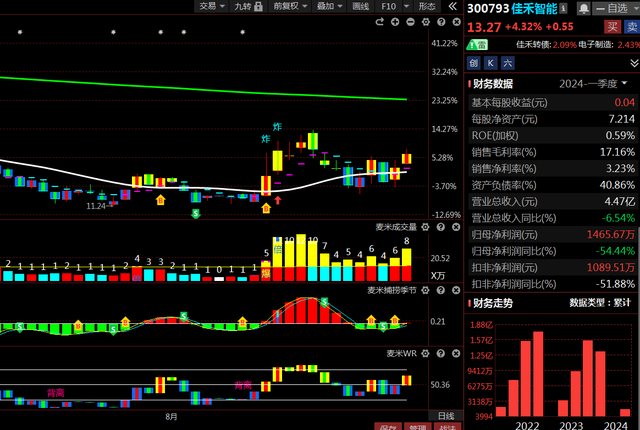Click the 基本每股收益 row
This screenshot has height=430, width=640.
coord(553,102)
